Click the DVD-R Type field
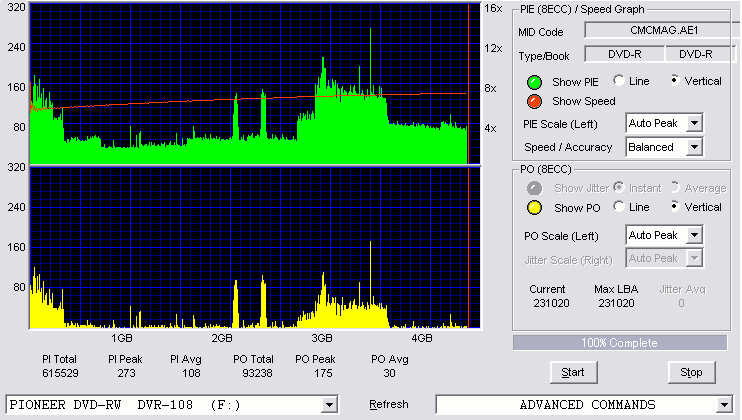The height and width of the screenshot is (420, 742). pyautogui.click(x=625, y=54)
